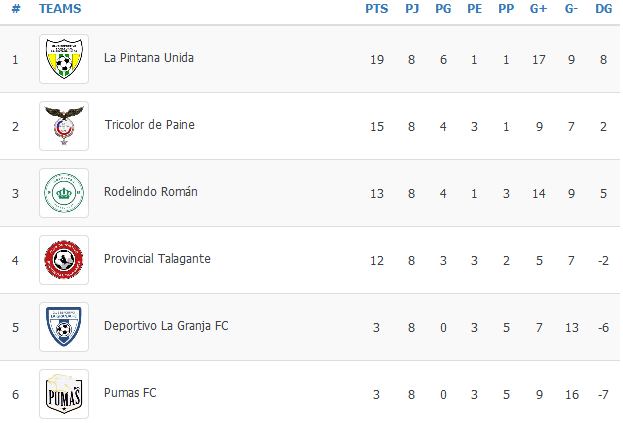Click the TEAMS column header
The width and height of the screenshot is (623, 423).
(60, 9)
